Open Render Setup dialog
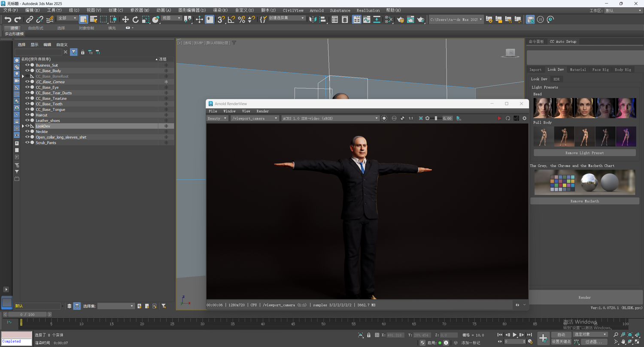This screenshot has width=644, height=347. (x=401, y=19)
